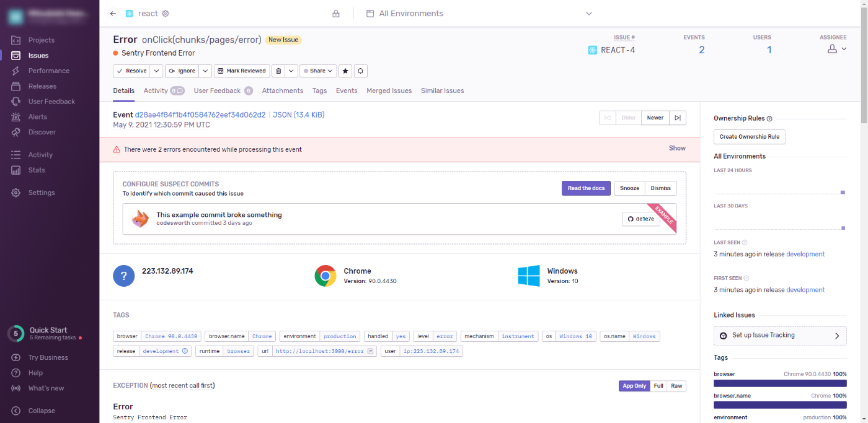This screenshot has height=423, width=868.
Task: Open the Share dropdown
Action: click(x=318, y=71)
